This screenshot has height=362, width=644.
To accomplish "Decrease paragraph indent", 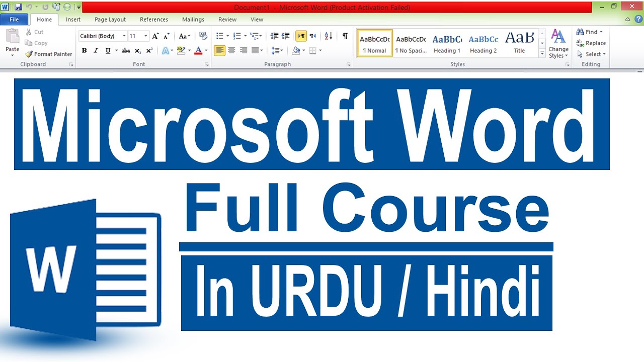I will click(275, 36).
